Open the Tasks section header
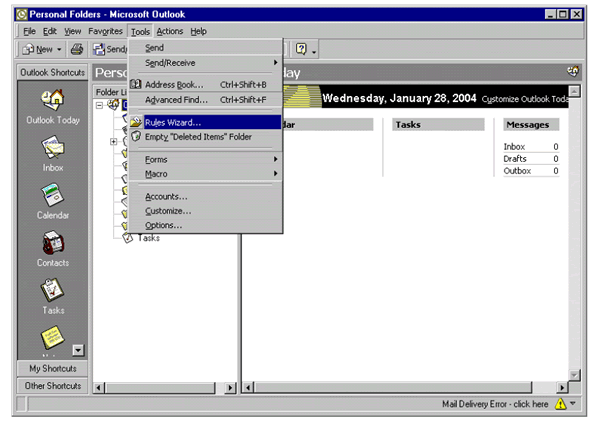This screenshot has width=600, height=434. [438, 125]
